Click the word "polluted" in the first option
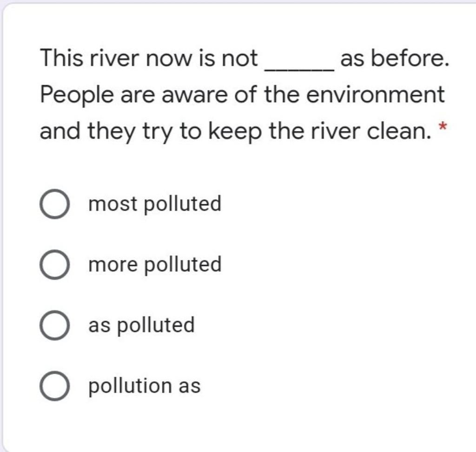 182,204
